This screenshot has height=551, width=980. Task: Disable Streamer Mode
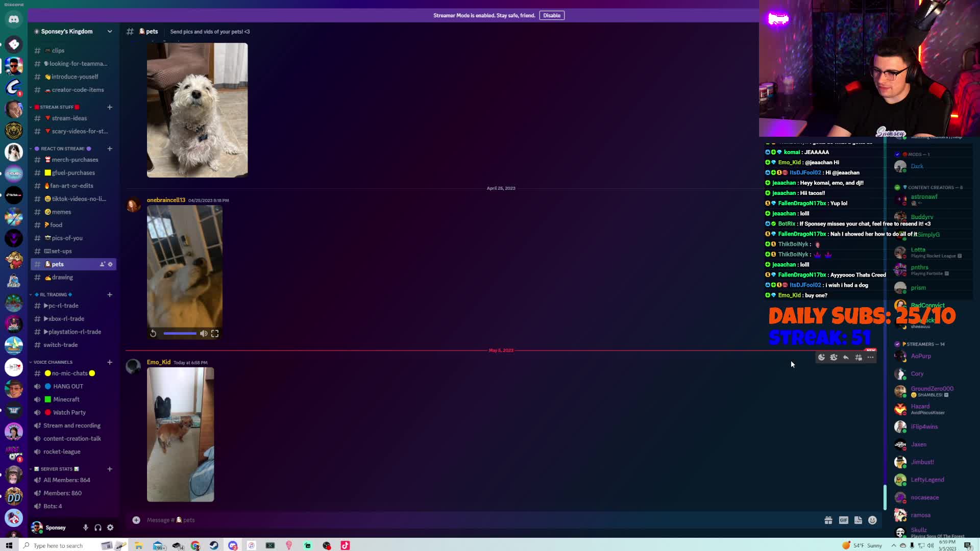tap(551, 15)
